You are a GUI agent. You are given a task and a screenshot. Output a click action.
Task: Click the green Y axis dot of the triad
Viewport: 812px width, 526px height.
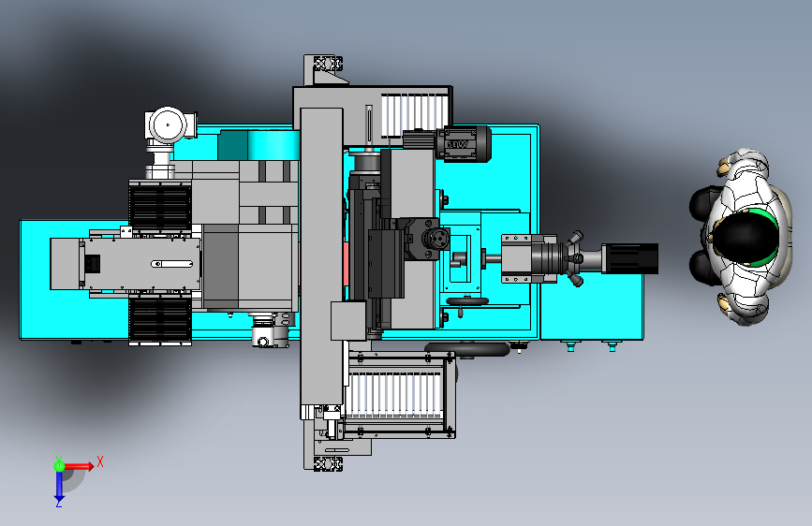click(59, 466)
